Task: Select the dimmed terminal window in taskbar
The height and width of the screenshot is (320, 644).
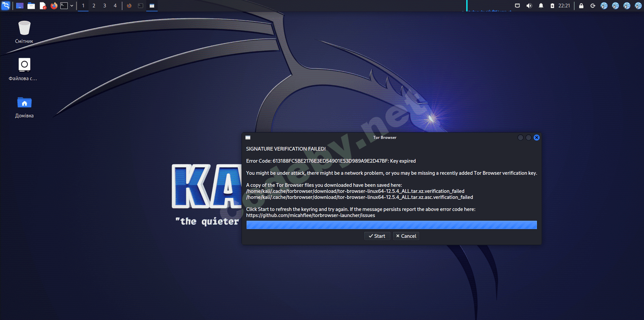Action: click(140, 6)
